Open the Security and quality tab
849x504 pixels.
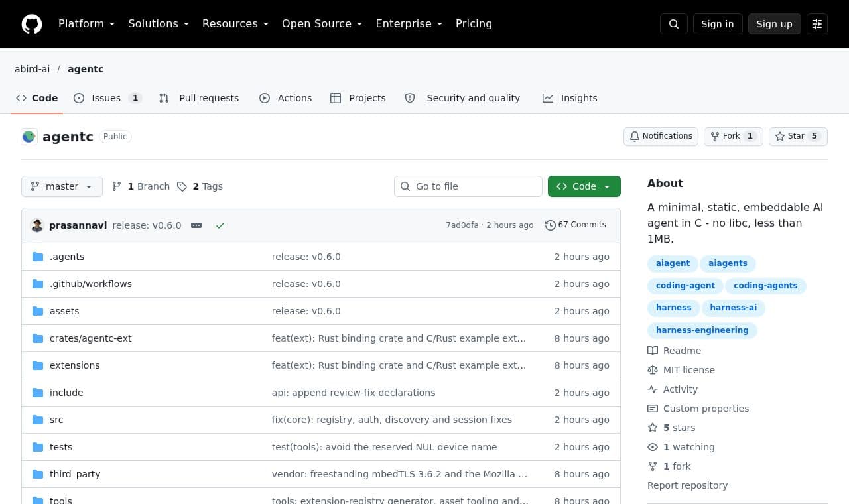[x=463, y=98]
